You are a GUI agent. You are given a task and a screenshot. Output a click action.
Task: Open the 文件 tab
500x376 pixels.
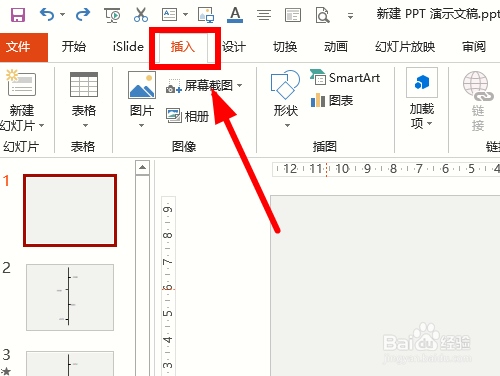point(24,47)
